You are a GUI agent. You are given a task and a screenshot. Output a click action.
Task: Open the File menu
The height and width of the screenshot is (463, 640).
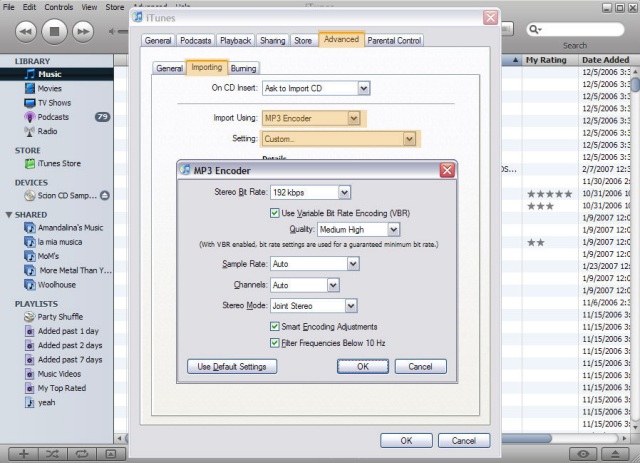tap(9, 7)
